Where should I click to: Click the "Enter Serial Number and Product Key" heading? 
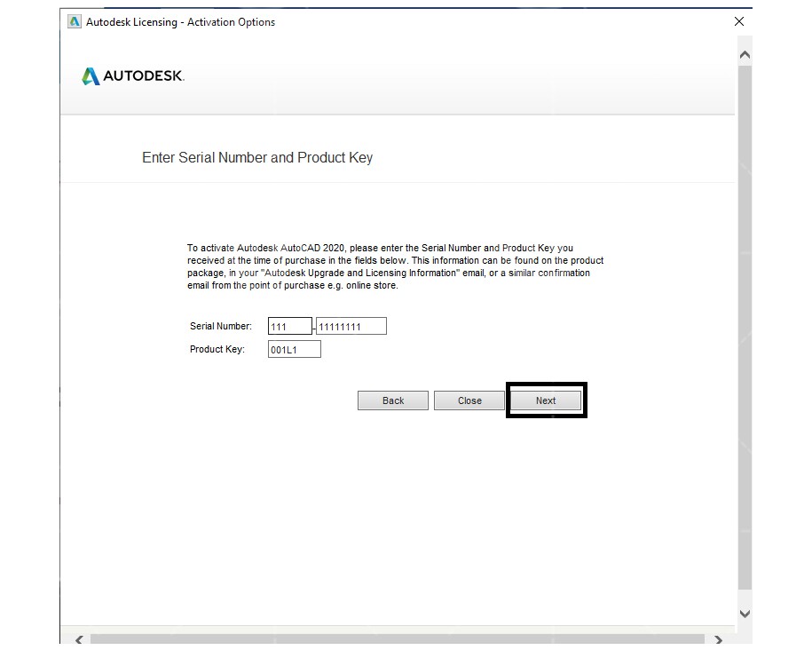tap(257, 158)
